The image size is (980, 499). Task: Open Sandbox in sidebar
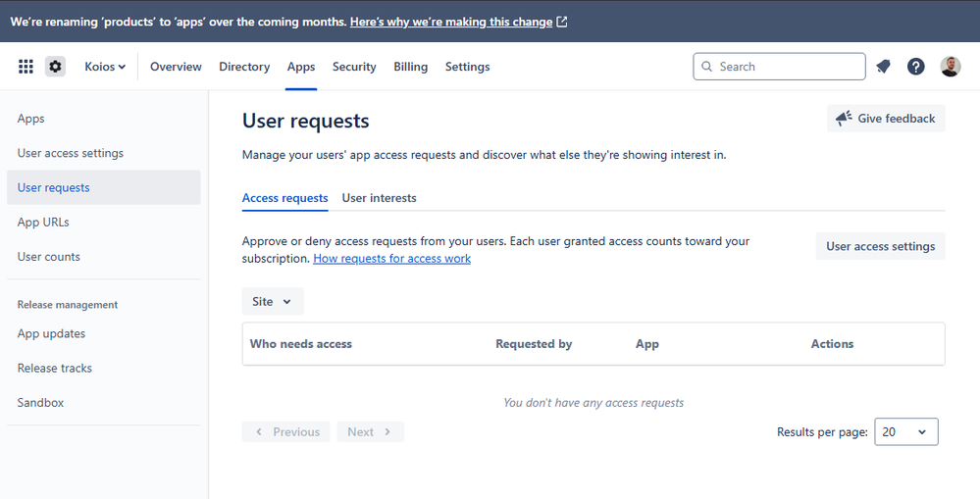pyautogui.click(x=104, y=403)
